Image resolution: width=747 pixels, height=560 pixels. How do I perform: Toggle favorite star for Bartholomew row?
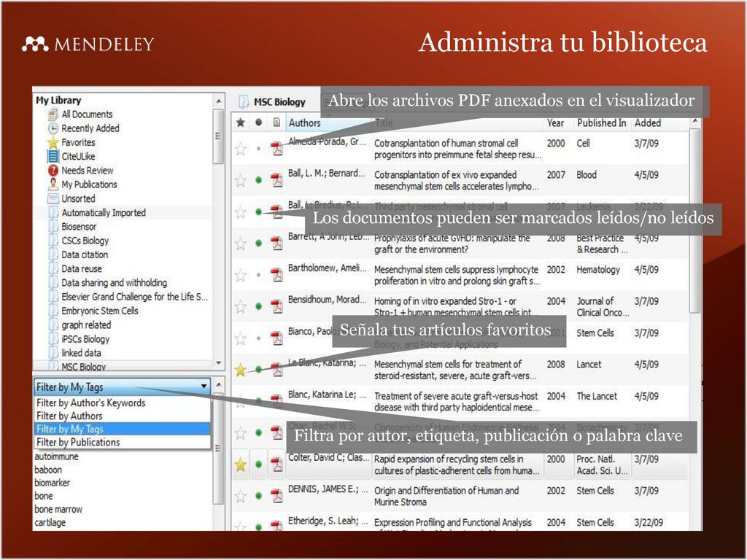coord(241,275)
